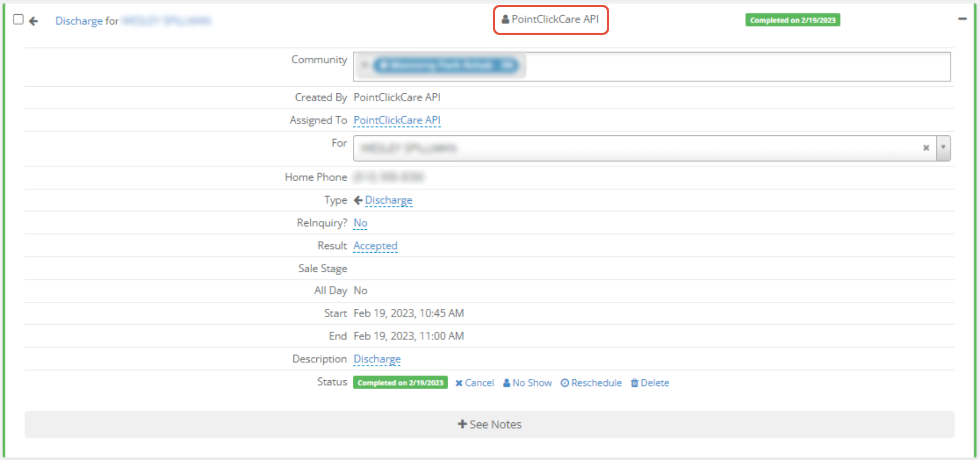980x460 pixels.
Task: Click the user icon before PointClickCare API header
Action: coord(506,19)
